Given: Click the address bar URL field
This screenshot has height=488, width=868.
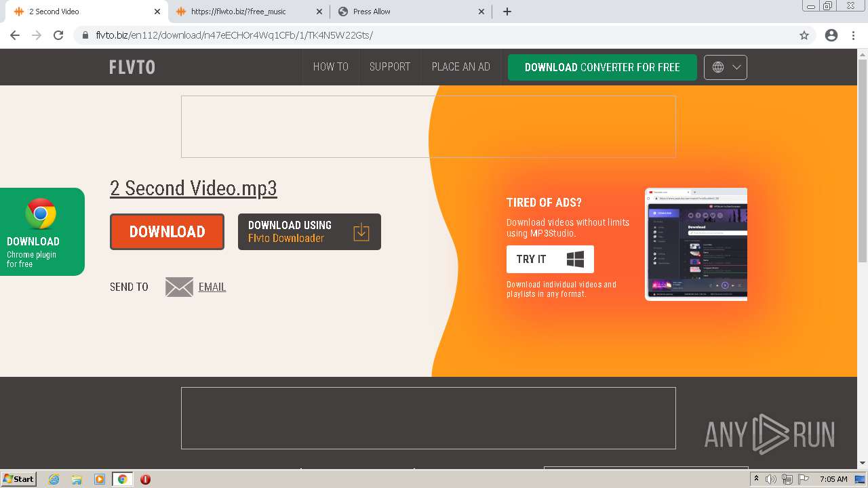Looking at the screenshot, I should click(434, 35).
